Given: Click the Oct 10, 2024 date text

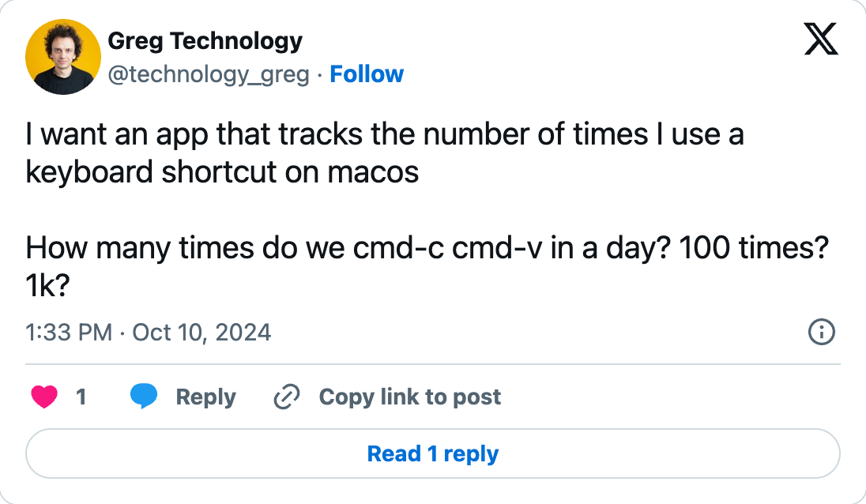Looking at the screenshot, I should pos(201,333).
